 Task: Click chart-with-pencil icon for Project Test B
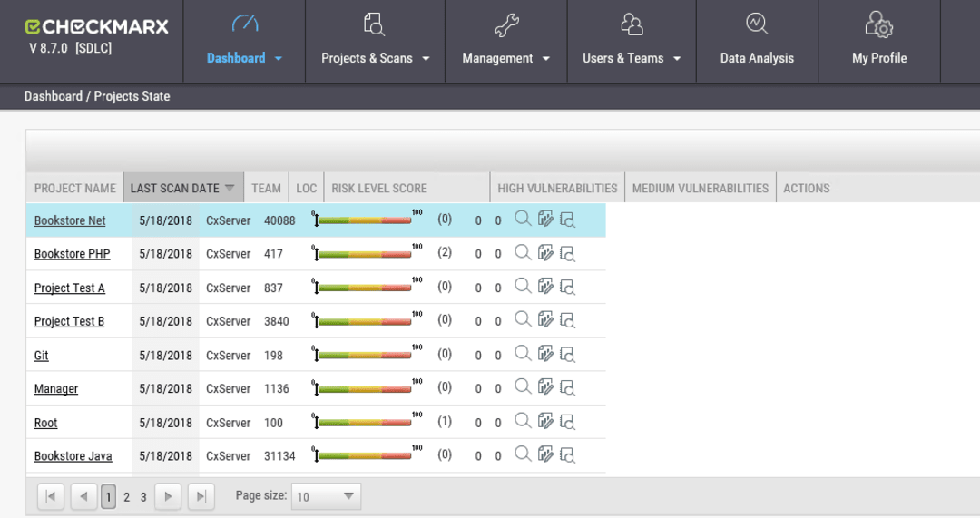[545, 319]
